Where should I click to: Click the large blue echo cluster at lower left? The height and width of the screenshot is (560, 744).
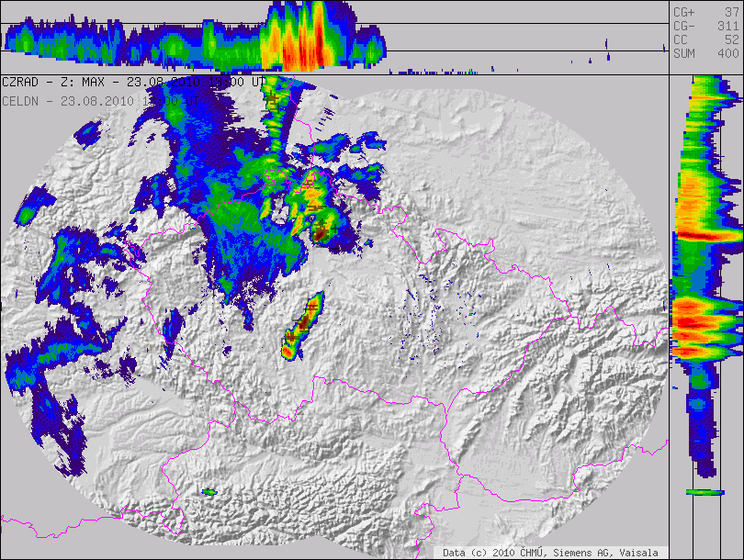pos(46,404)
